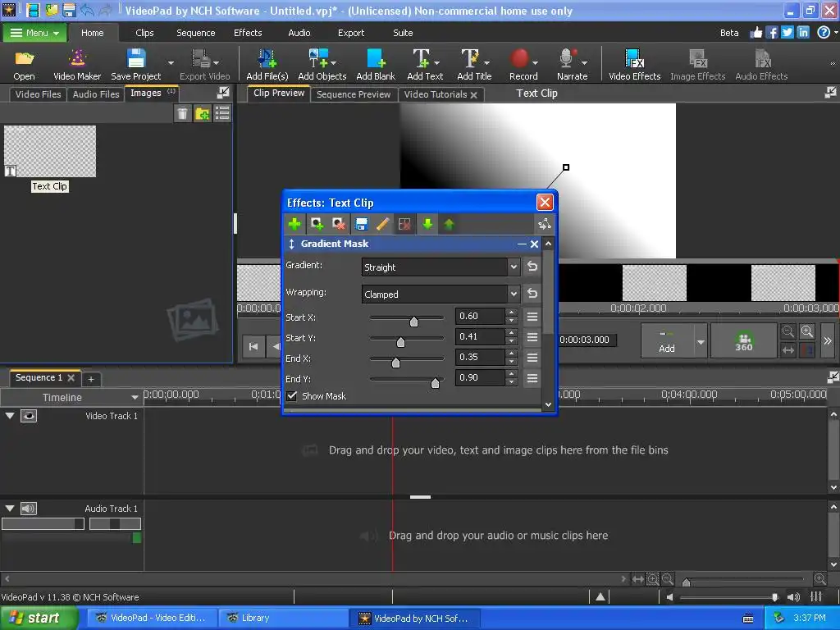Open Start X keyframe options menu
This screenshot has width=840, height=630.
532,317
